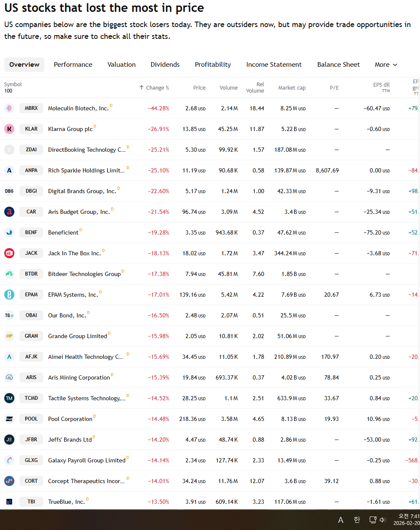Click the Galaxy Payroll Group logo icon
Image resolution: width=420 pixels, height=530 pixels.
coord(9,460)
